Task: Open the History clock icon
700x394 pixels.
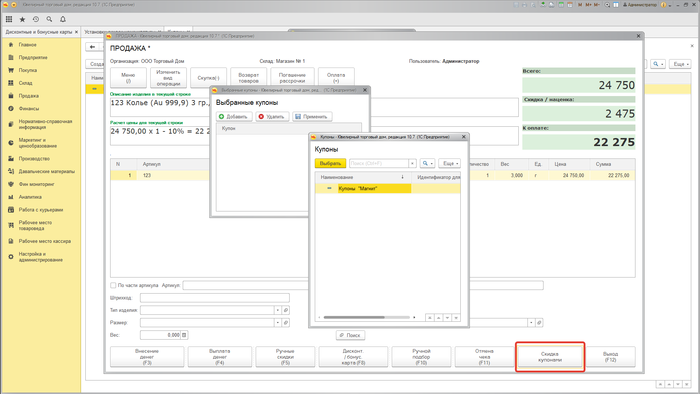Action: pos(36,19)
